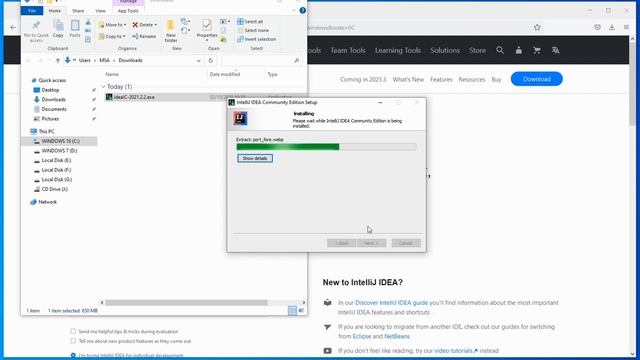Image resolution: width=640 pixels, height=360 pixels.
Task: Select This PC in navigation pane
Action: click(46, 131)
